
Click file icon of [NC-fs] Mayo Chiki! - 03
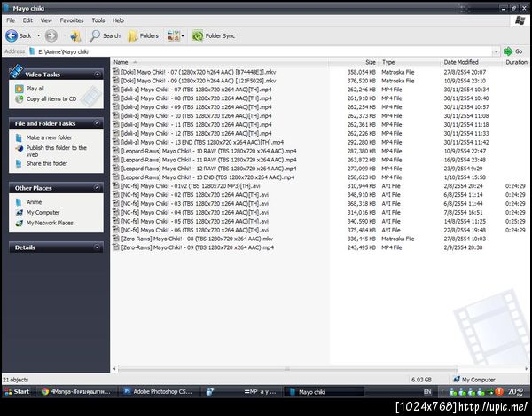(116, 204)
